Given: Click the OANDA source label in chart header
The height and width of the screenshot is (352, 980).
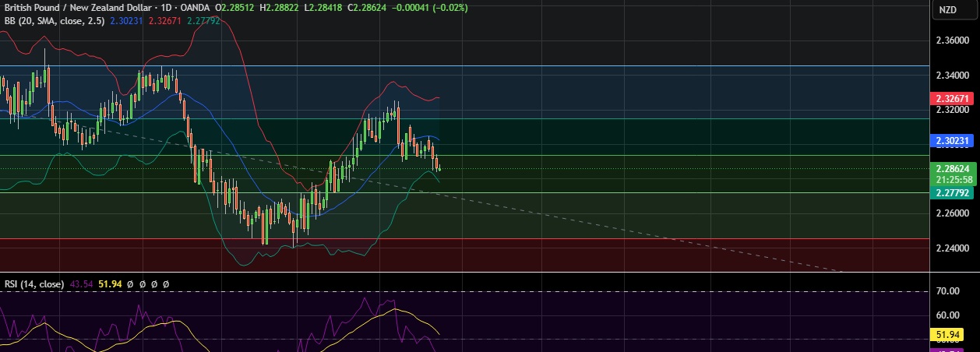Looking at the screenshot, I should (195, 8).
